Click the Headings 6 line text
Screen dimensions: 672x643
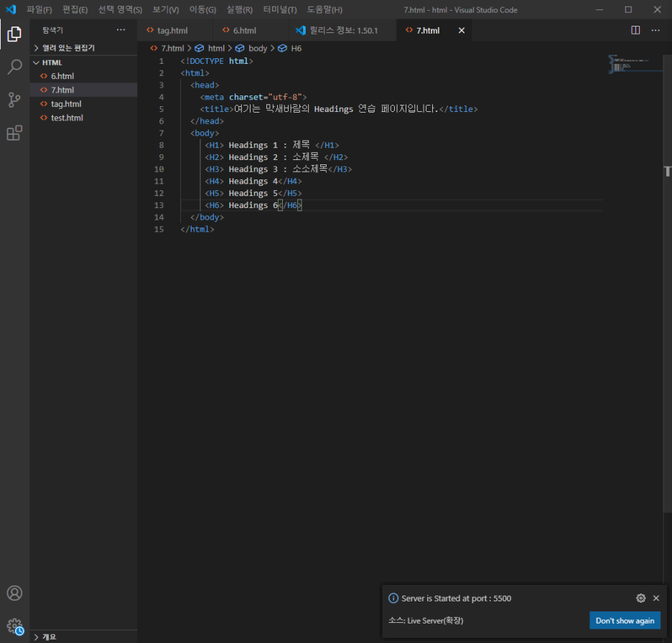(x=253, y=205)
